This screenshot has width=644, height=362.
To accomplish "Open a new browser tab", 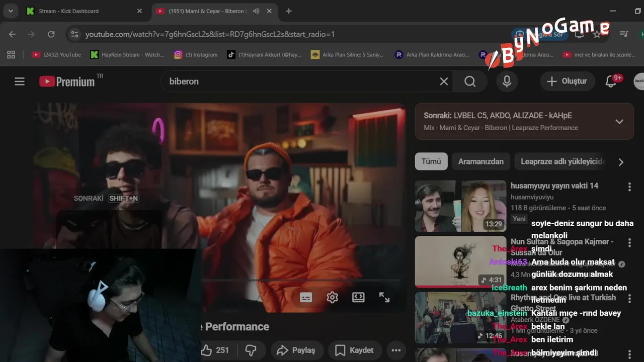I will (x=289, y=11).
